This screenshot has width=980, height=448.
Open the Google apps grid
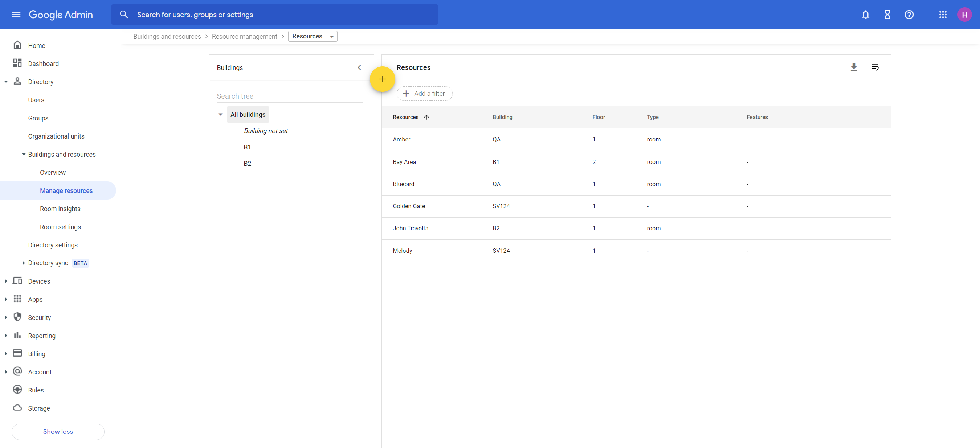click(x=943, y=15)
